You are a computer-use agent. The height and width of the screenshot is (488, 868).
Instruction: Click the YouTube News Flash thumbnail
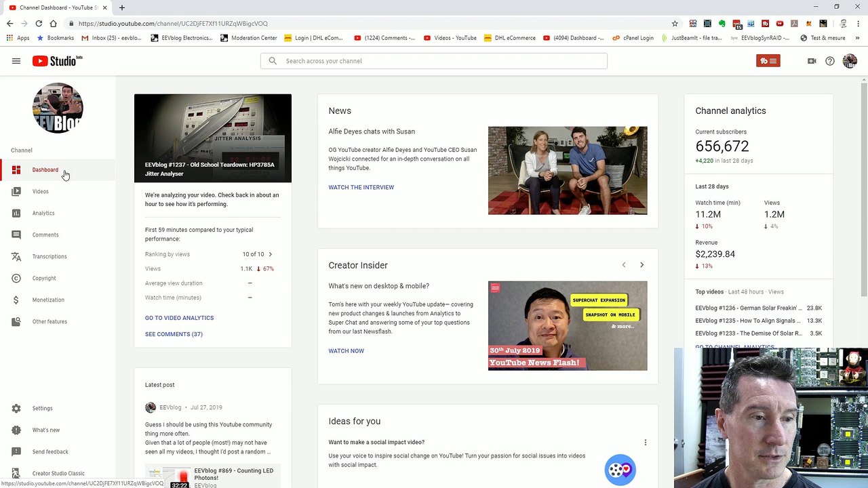coord(568,326)
